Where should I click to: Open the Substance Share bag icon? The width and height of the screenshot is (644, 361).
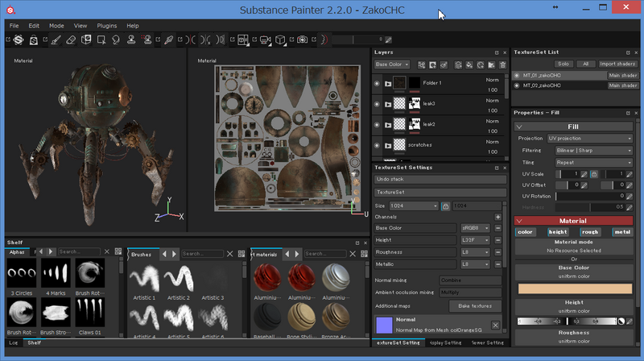pos(34,39)
